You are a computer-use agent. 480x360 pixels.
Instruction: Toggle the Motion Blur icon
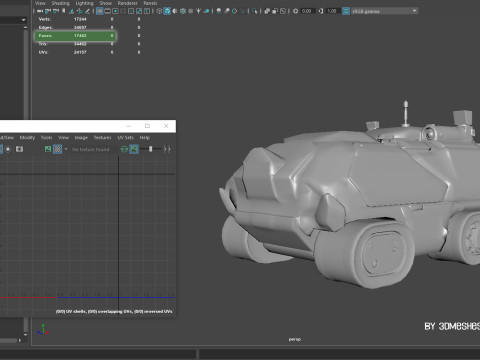[227, 11]
